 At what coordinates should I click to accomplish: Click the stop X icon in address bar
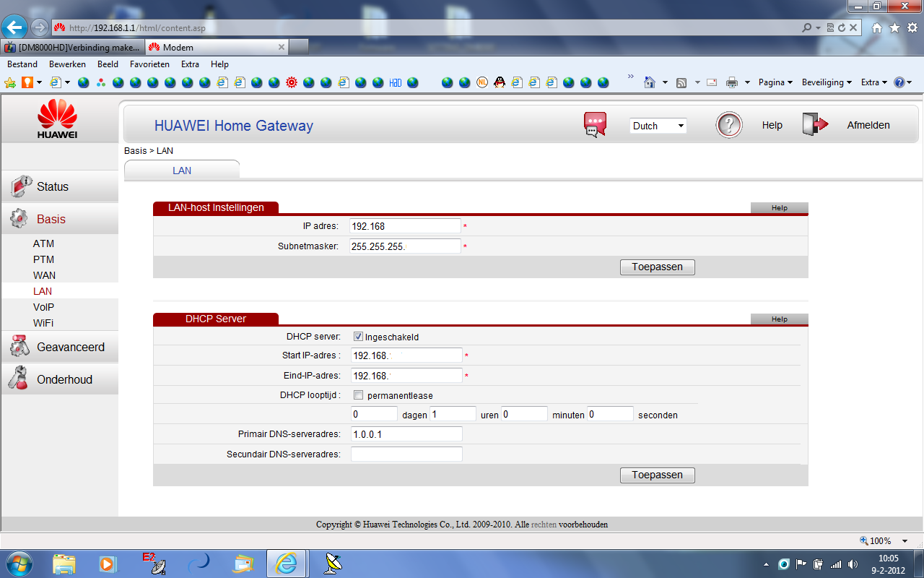[853, 27]
